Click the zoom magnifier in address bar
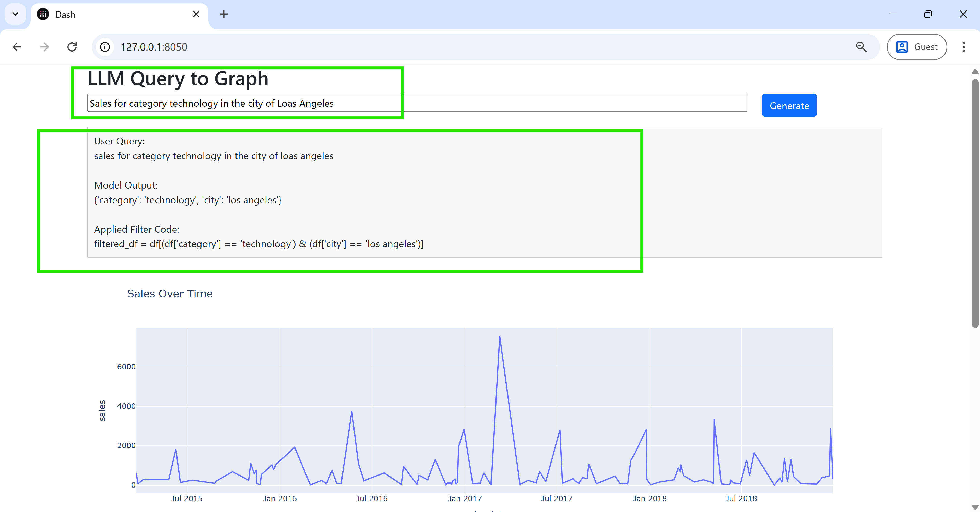Screen dimensions: 980x512 pyautogui.click(x=861, y=47)
